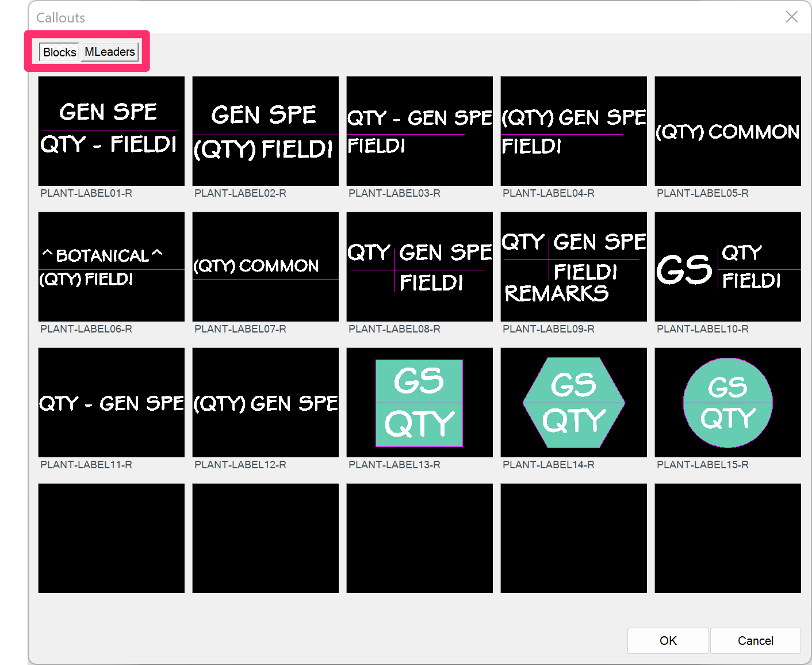Select PLANT-LABEL08-R with divided layout
812x665 pixels.
(x=419, y=266)
